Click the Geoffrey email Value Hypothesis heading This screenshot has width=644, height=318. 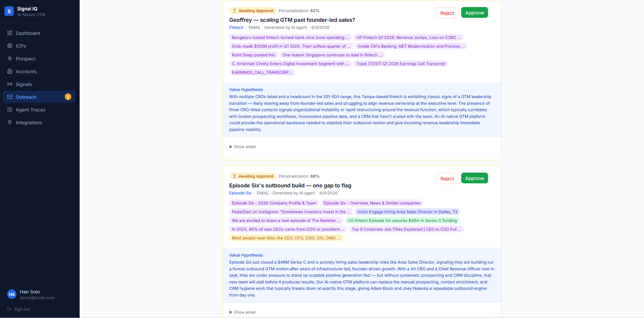(x=246, y=90)
